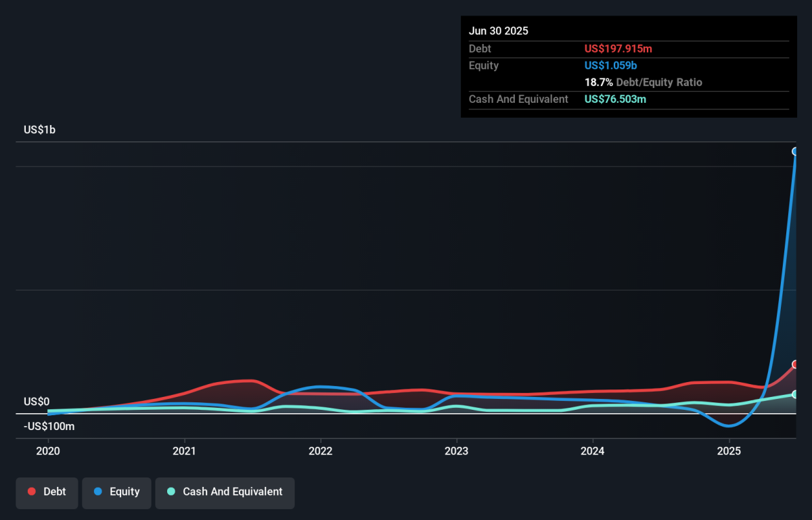The height and width of the screenshot is (520, 812).
Task: Hide the Cash And Equivalent series
Action: (225, 492)
